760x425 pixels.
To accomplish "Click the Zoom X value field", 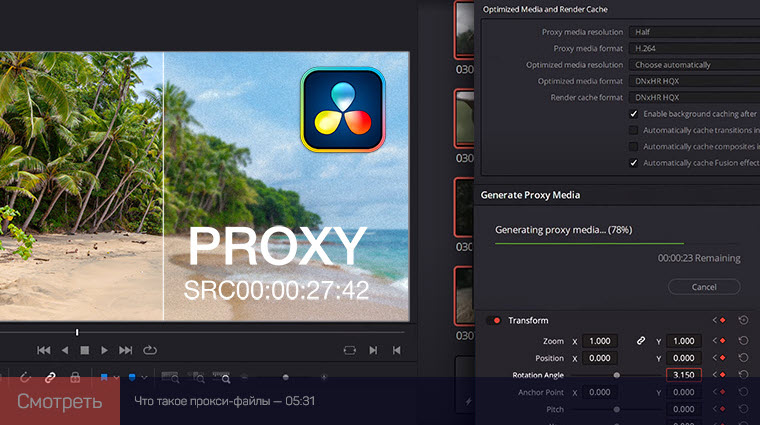I will (x=600, y=341).
